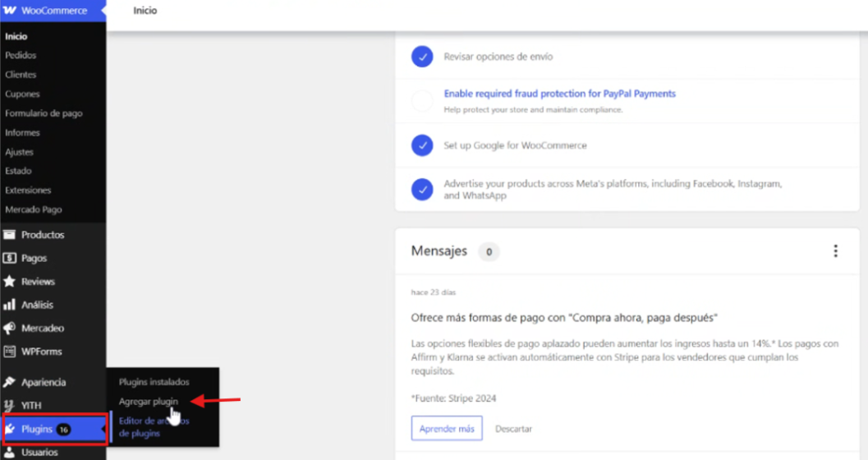Click the Inicio page title in the header
Screen dimensions: 868x460
click(x=145, y=11)
